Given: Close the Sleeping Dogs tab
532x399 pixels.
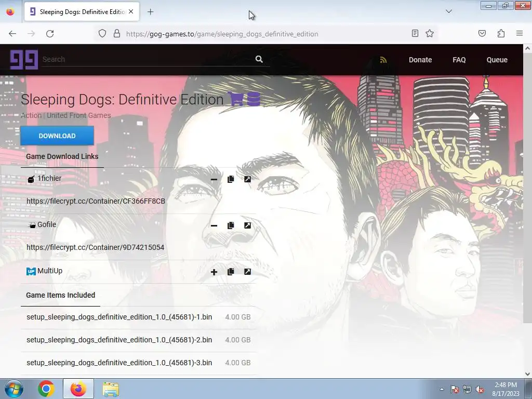Looking at the screenshot, I should pos(131,11).
